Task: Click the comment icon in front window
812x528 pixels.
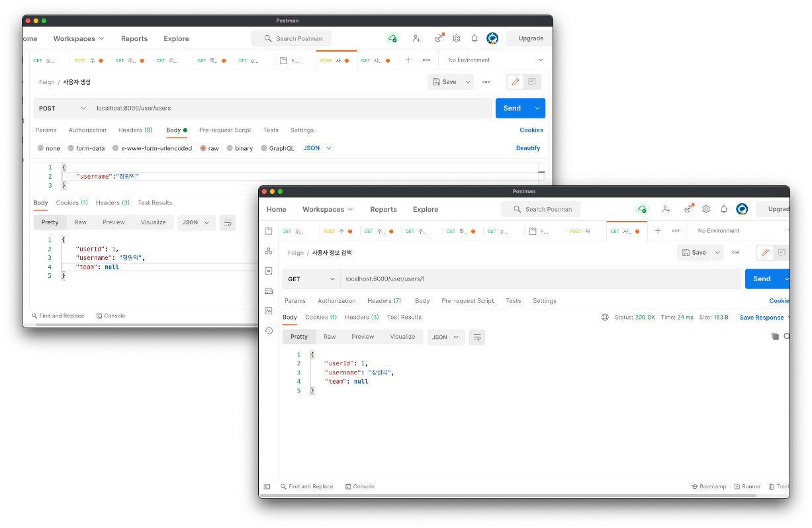Action: pyautogui.click(x=782, y=252)
